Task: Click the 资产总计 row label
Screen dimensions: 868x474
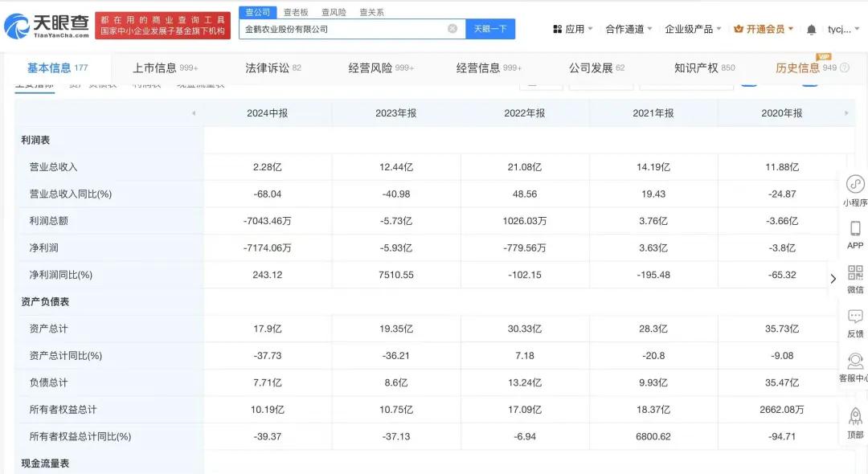Action: 49,329
